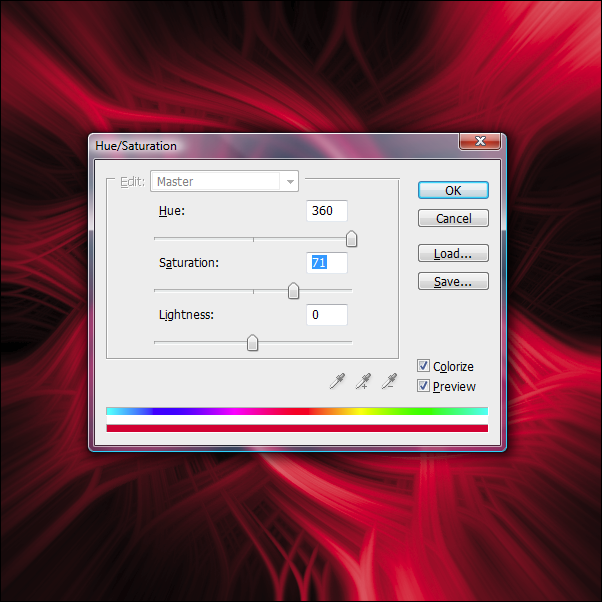Click the Saturation slider handle
Screen dimensions: 602x602
pyautogui.click(x=293, y=291)
